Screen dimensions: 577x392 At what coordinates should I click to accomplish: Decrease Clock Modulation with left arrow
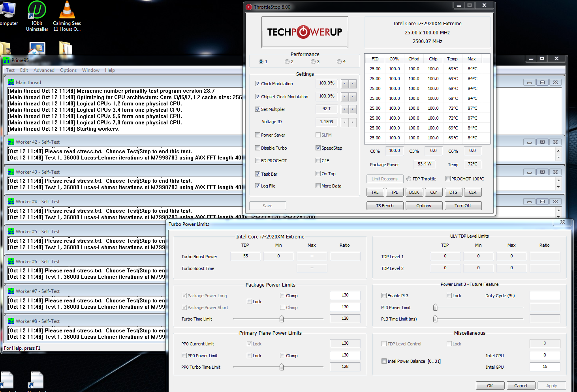tap(345, 84)
